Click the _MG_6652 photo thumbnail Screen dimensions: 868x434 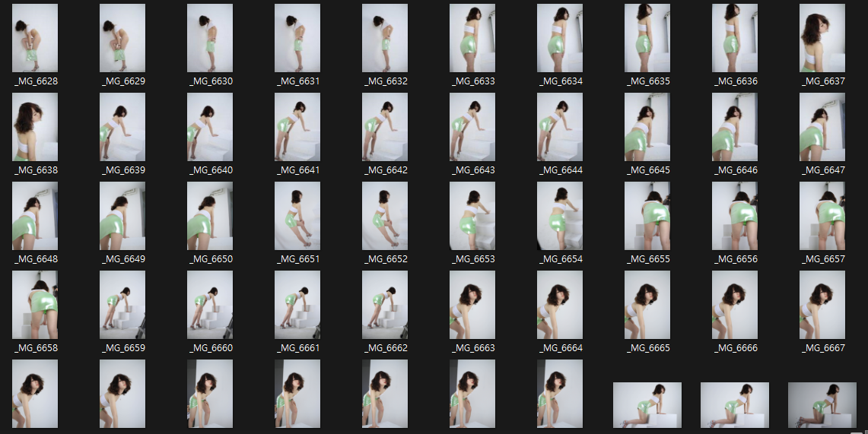385,216
